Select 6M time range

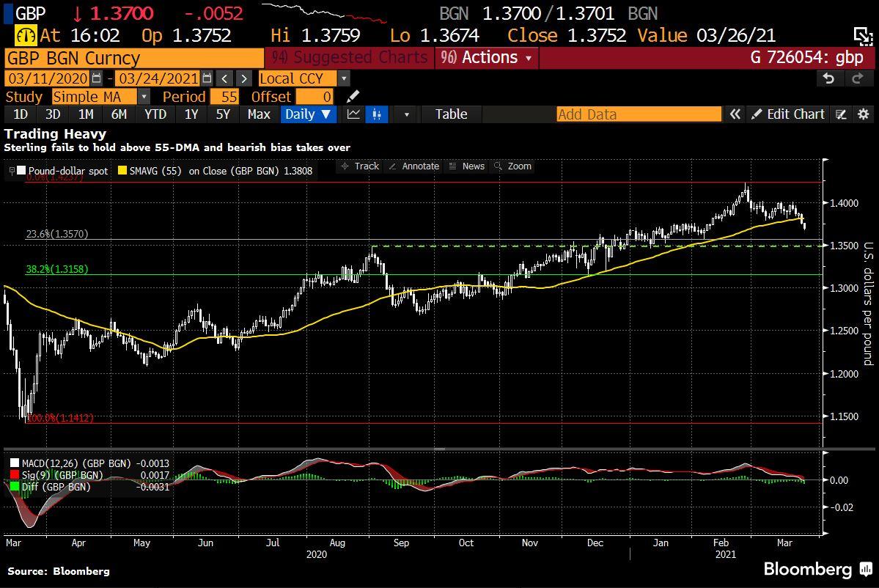[119, 114]
